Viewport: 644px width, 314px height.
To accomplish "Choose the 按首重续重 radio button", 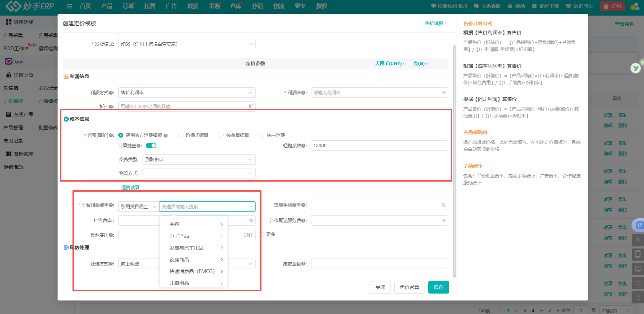I will pyautogui.click(x=221, y=135).
